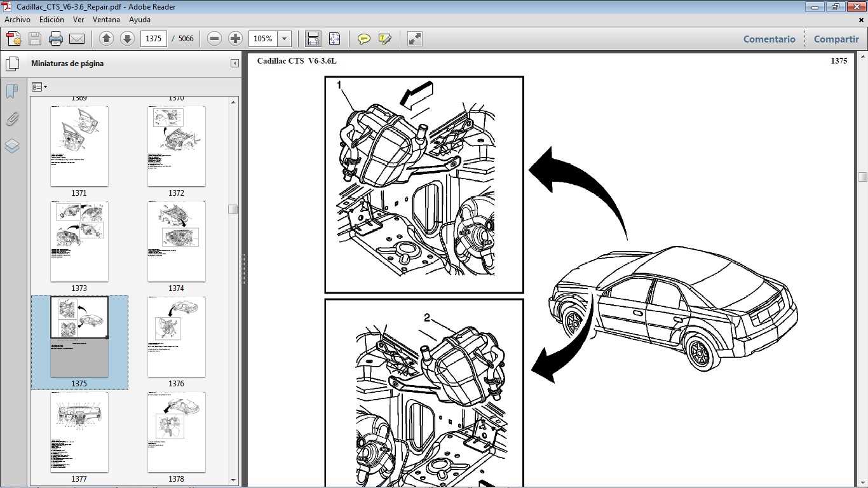Click document scrollbar up arrow

[862, 58]
